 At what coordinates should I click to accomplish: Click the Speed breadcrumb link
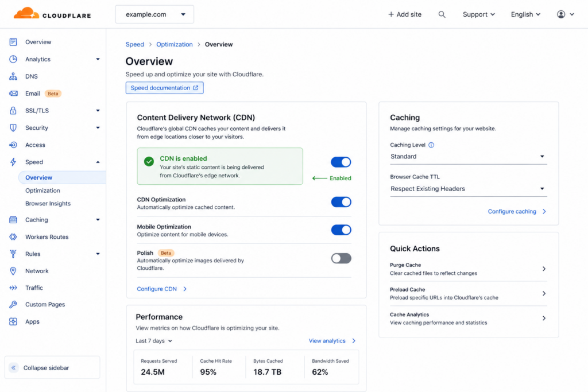[134, 44]
